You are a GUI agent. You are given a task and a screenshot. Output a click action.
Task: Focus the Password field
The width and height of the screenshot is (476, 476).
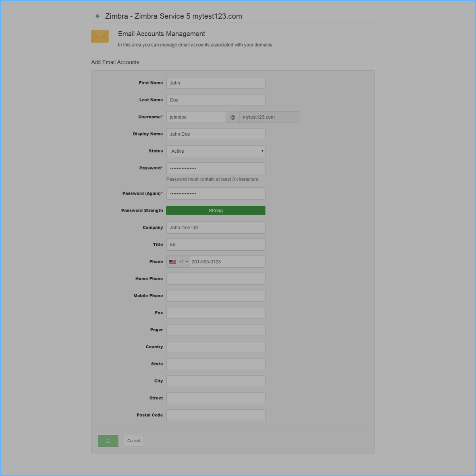coord(216,168)
